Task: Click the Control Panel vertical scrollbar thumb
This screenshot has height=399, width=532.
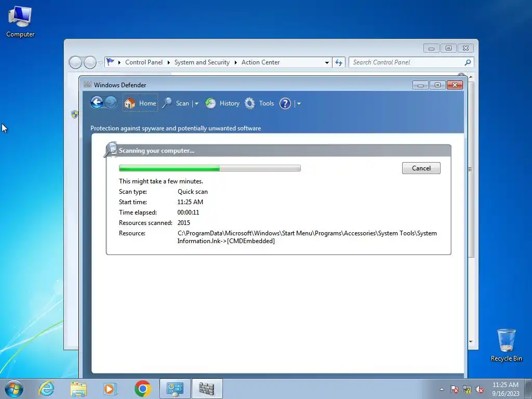Action: (471, 169)
